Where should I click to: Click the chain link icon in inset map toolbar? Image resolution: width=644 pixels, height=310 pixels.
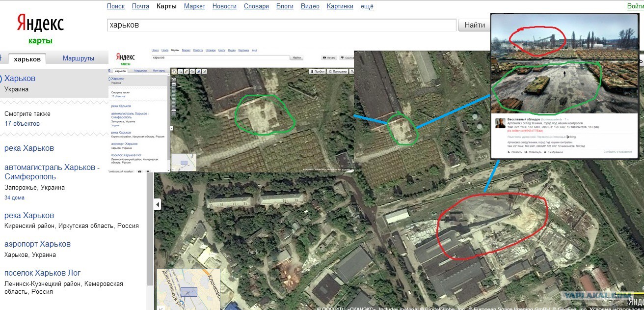click(x=192, y=71)
